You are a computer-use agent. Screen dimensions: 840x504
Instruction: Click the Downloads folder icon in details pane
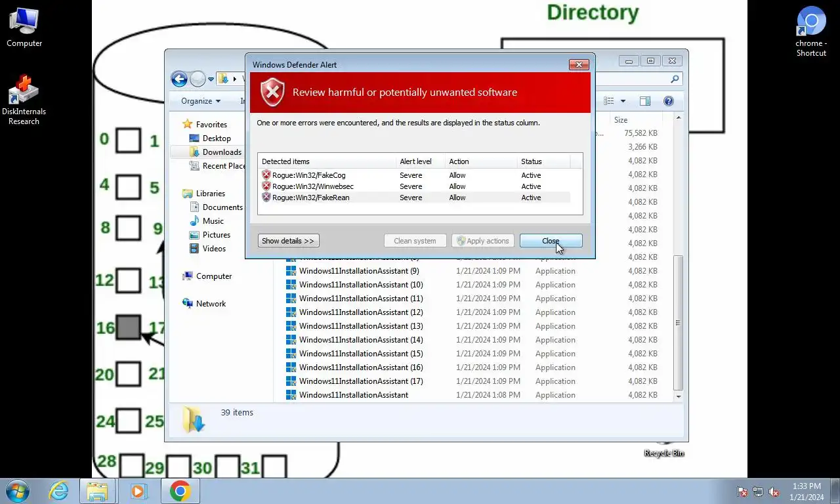(x=194, y=419)
